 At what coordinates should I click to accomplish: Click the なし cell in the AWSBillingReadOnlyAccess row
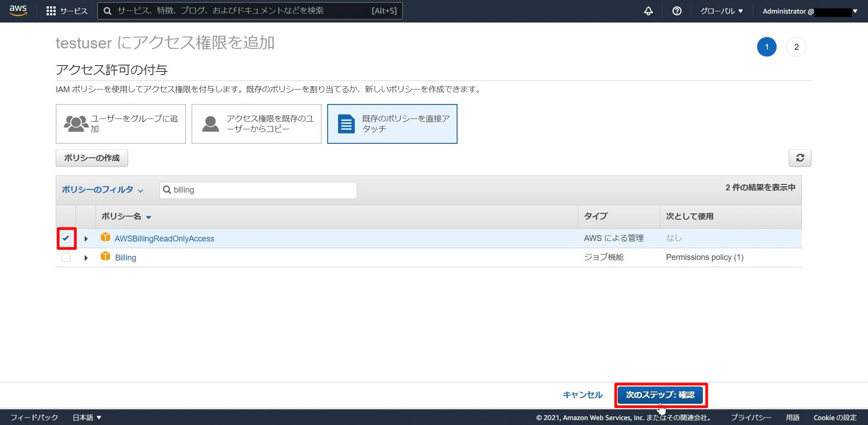674,238
